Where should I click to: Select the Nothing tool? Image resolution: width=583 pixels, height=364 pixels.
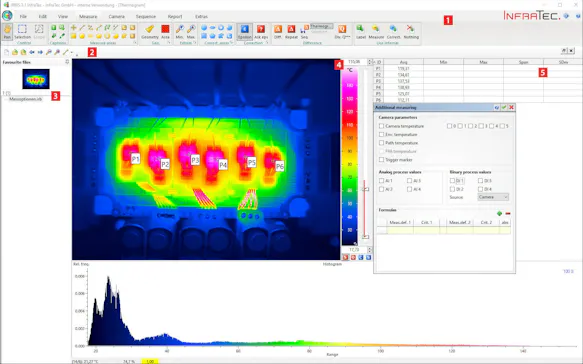[x=411, y=32]
